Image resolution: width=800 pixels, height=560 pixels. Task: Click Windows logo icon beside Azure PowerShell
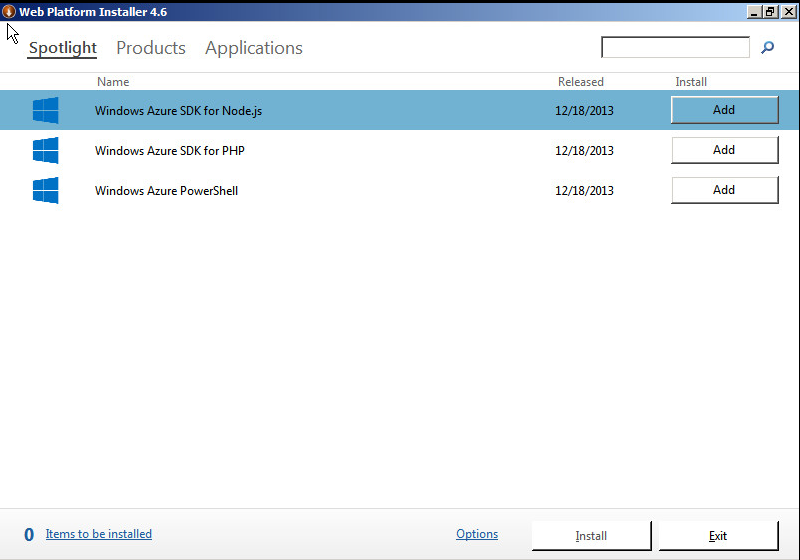45,190
